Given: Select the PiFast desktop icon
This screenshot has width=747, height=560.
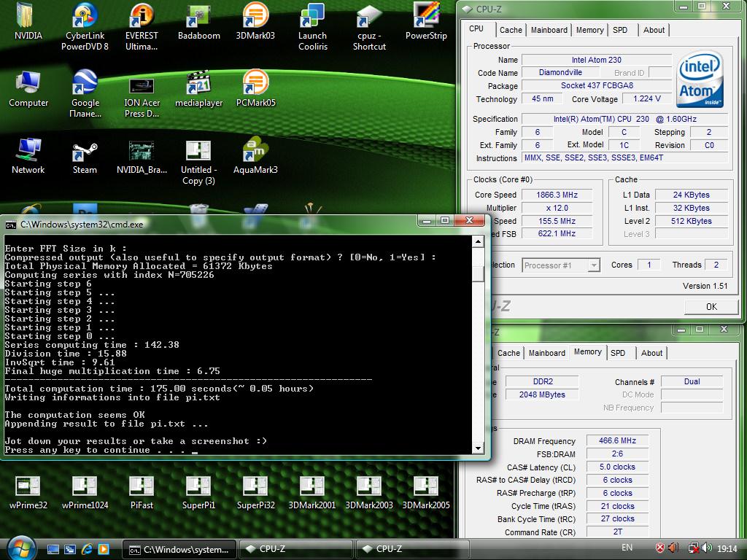Looking at the screenshot, I should point(142,493).
